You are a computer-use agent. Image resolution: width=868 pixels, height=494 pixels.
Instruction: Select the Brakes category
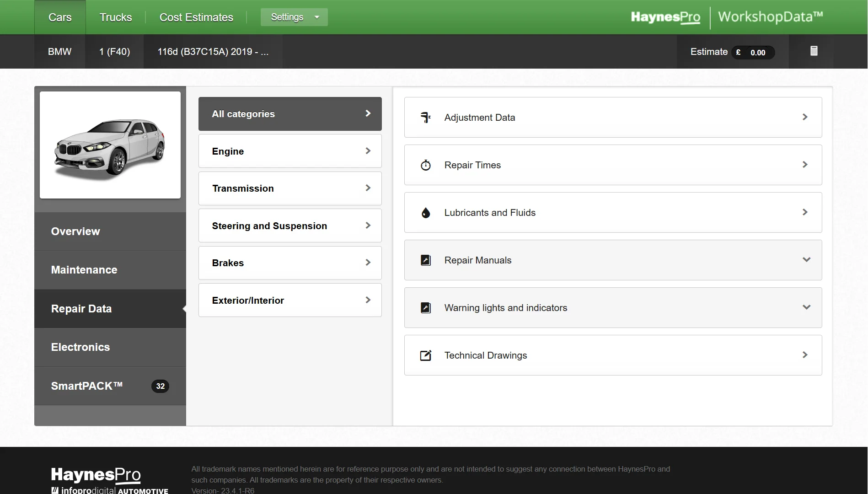point(290,263)
